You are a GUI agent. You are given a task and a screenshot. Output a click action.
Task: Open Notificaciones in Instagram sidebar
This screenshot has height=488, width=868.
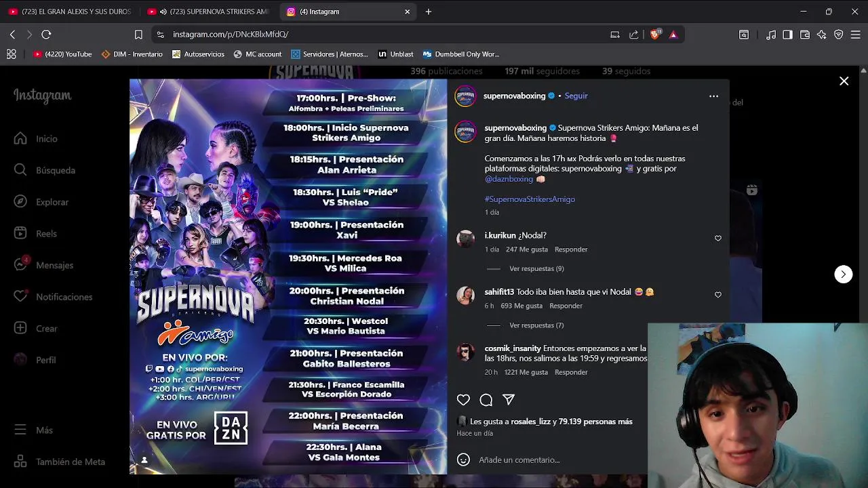(x=53, y=297)
